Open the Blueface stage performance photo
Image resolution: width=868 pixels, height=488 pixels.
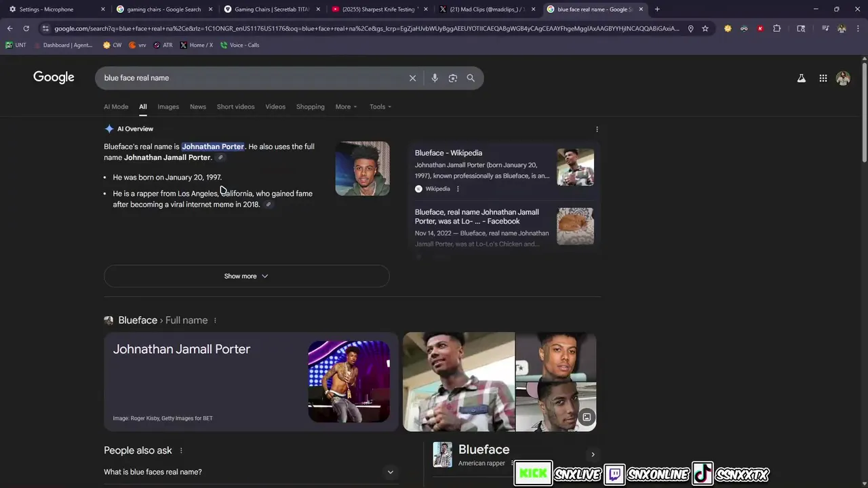point(349,382)
